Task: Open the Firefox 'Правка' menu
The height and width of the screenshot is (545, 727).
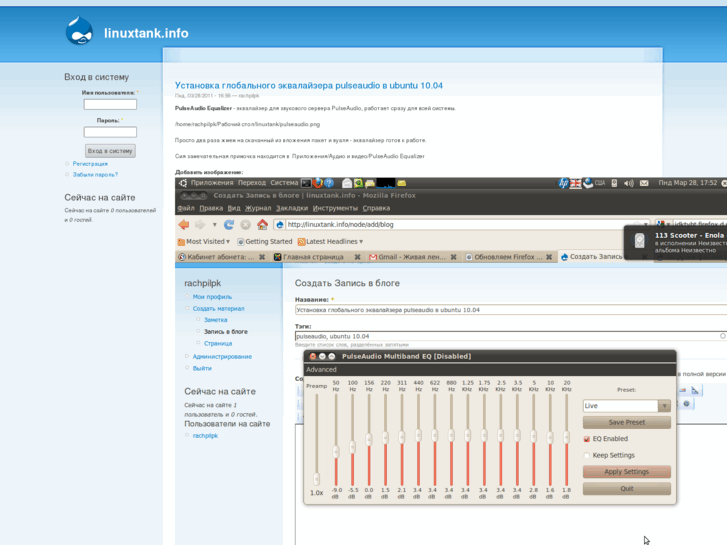Action: pyautogui.click(x=211, y=208)
